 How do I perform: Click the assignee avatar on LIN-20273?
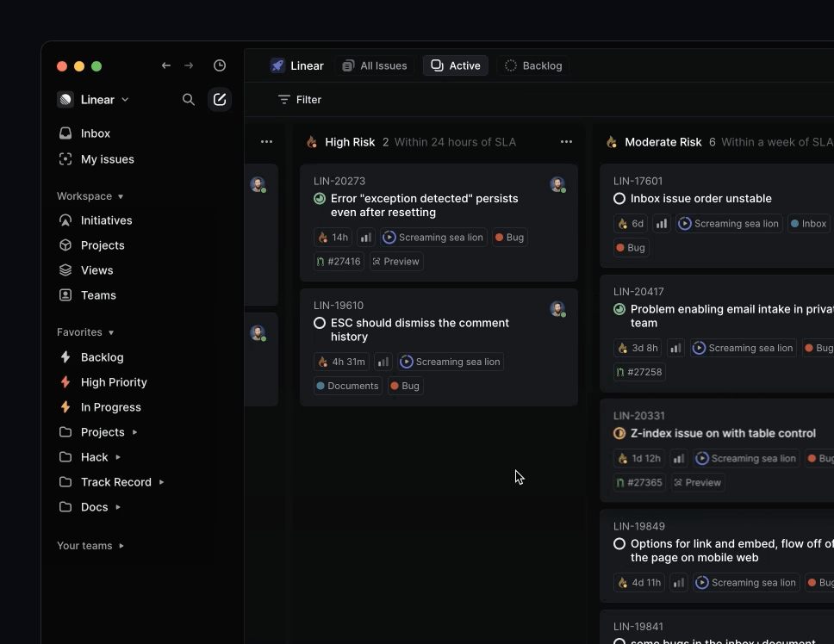tap(557, 184)
